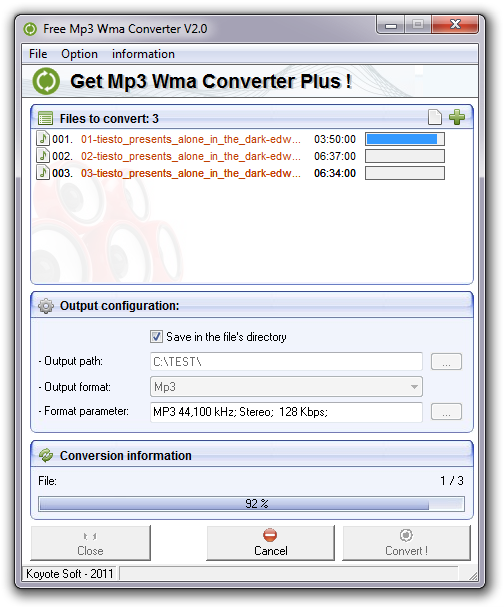Click the Conversion information arrows icon
Viewport: 504px width, 607px height.
pos(46,455)
